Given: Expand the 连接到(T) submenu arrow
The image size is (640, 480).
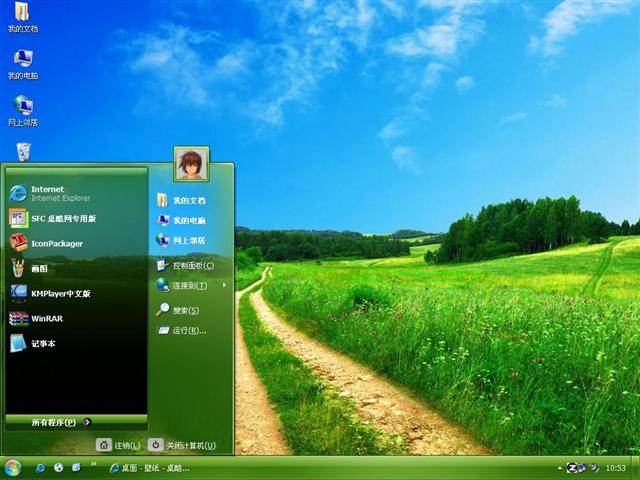Looking at the screenshot, I should pyautogui.click(x=224, y=285).
